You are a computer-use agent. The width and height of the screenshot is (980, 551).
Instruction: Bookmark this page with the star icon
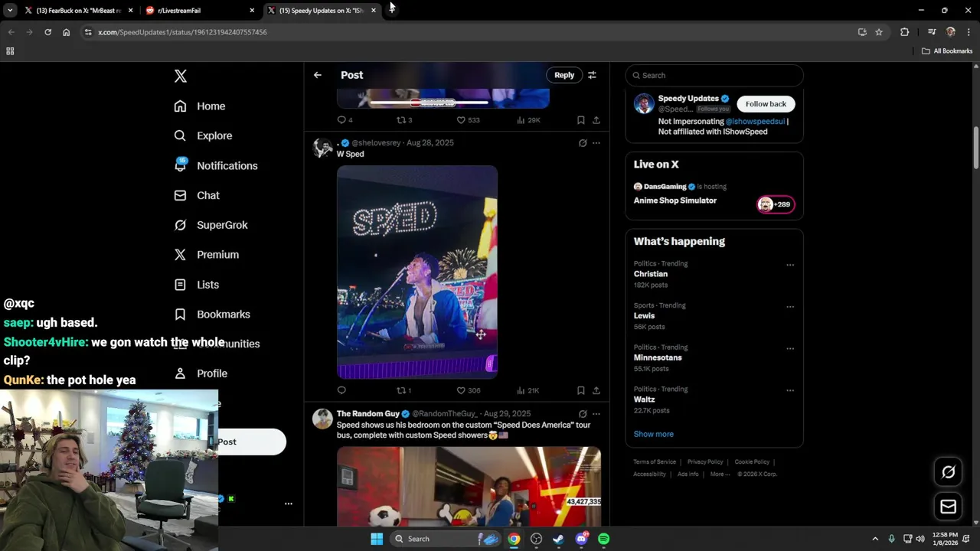[879, 32]
